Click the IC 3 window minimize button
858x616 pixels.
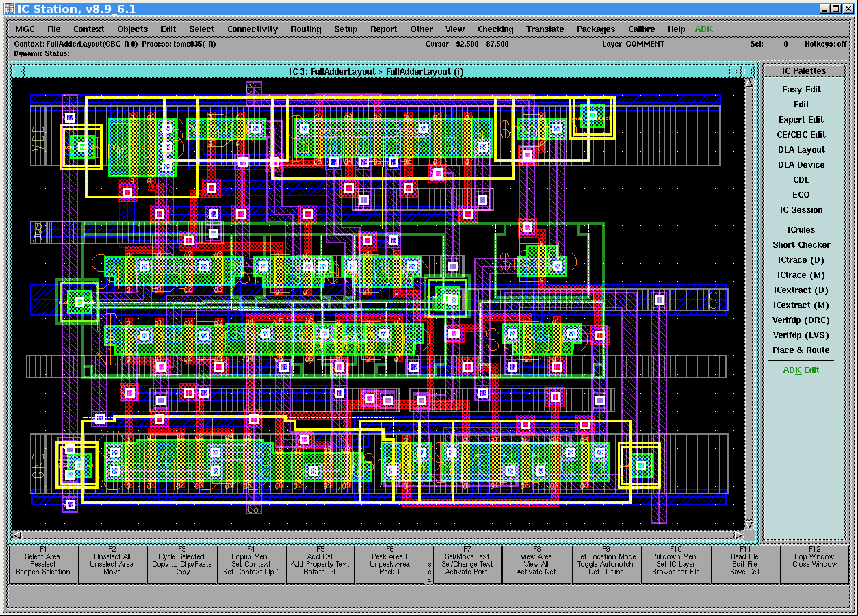735,71
